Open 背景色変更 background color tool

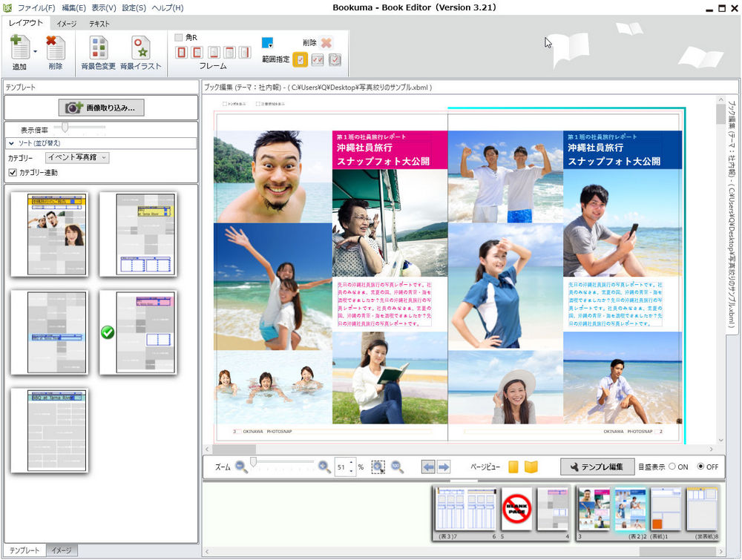tap(98, 50)
